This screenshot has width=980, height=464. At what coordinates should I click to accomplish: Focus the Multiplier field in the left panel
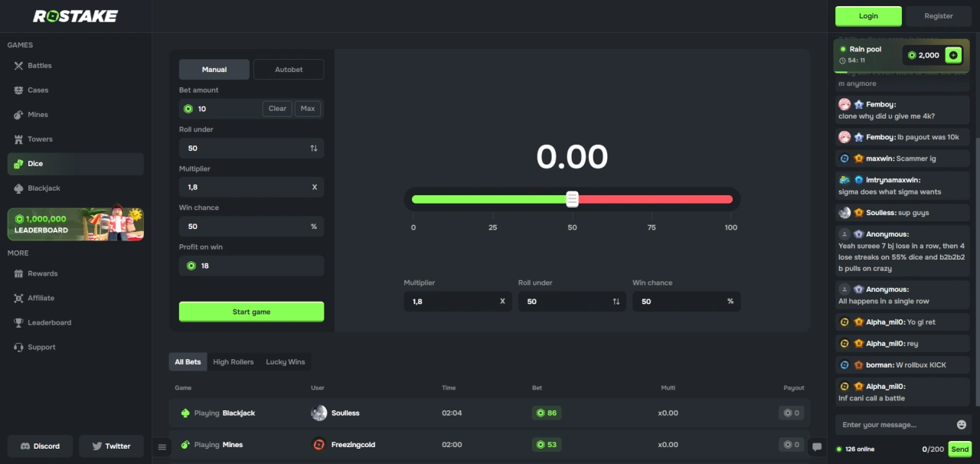click(x=251, y=188)
